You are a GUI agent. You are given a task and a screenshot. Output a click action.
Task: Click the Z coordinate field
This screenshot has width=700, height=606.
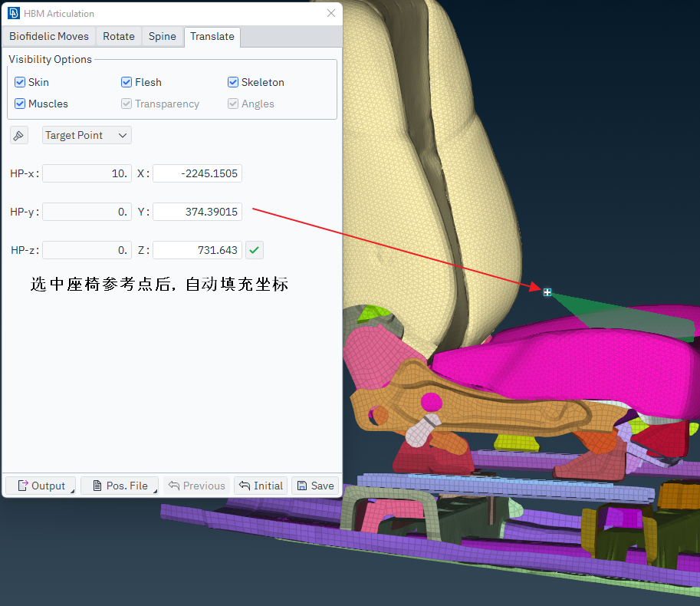pos(197,250)
